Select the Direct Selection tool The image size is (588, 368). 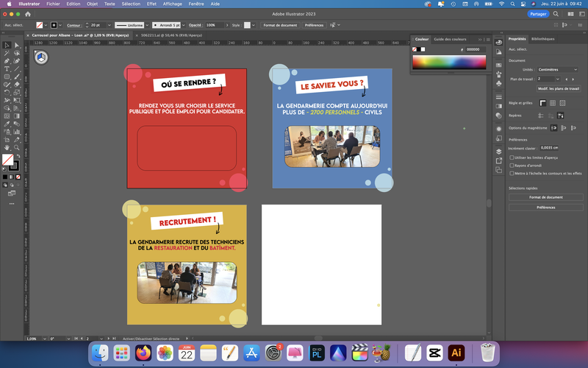17,45
